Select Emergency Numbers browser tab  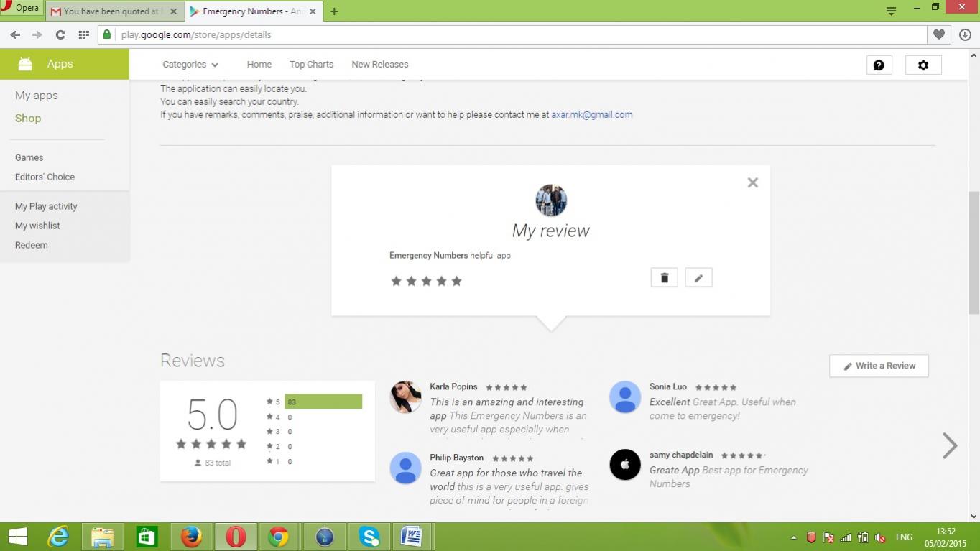click(254, 11)
